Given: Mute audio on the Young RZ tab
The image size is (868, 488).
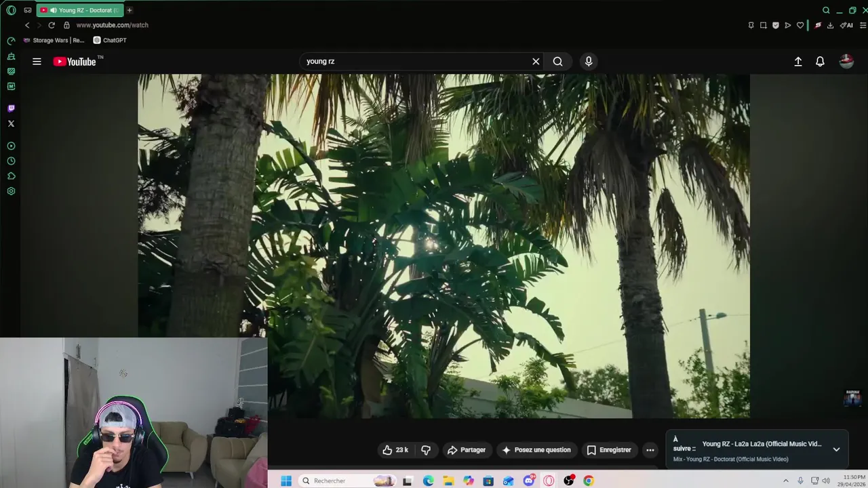Looking at the screenshot, I should [x=53, y=10].
